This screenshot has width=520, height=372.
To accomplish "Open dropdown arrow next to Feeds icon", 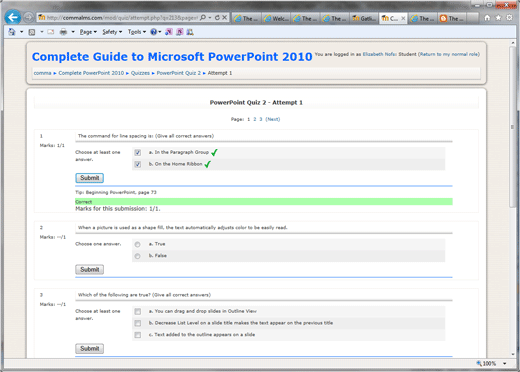I will click(x=42, y=32).
